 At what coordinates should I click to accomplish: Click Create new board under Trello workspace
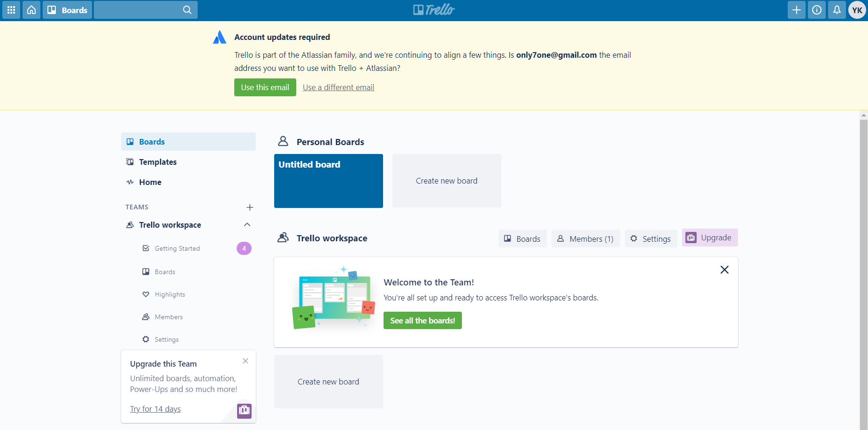329,382
